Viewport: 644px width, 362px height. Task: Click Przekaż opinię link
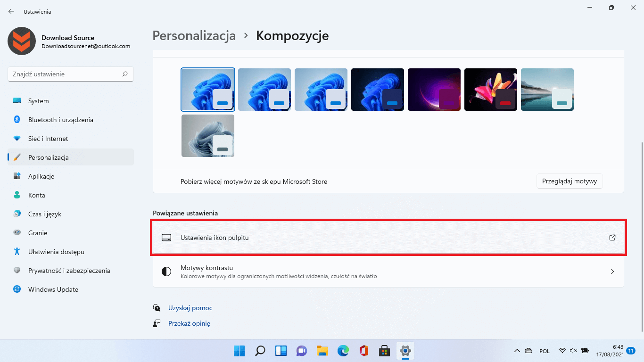[189, 323]
